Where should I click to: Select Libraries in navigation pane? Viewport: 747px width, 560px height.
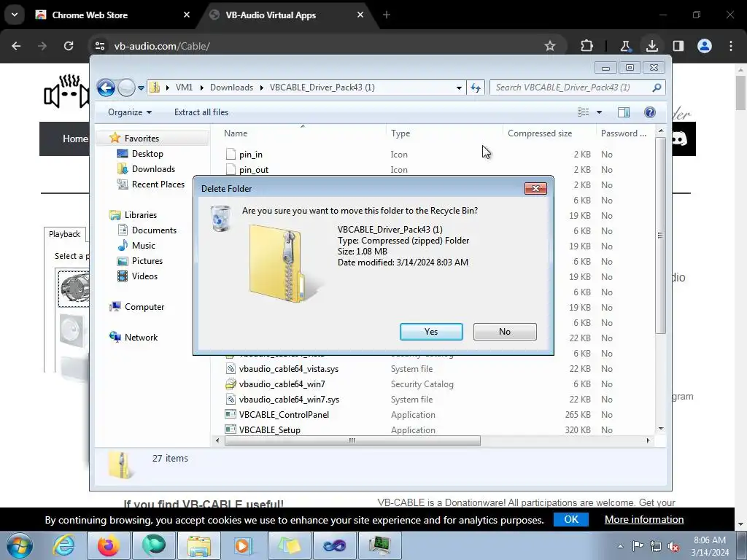(141, 215)
